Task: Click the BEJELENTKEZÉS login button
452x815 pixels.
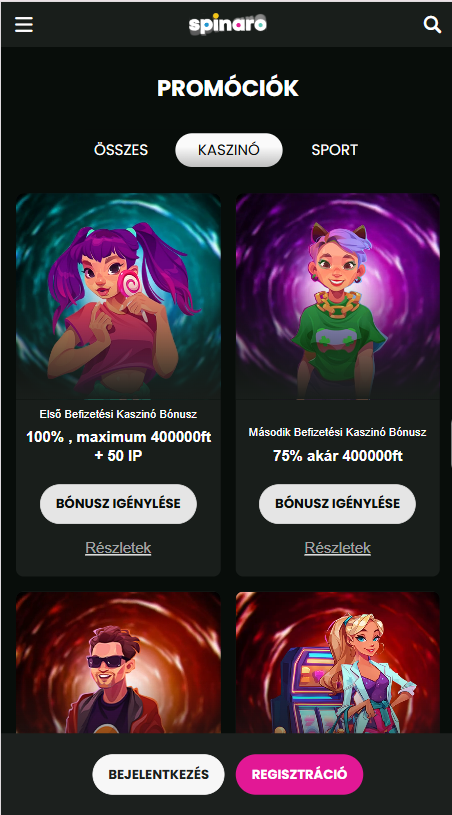Action: (x=158, y=774)
